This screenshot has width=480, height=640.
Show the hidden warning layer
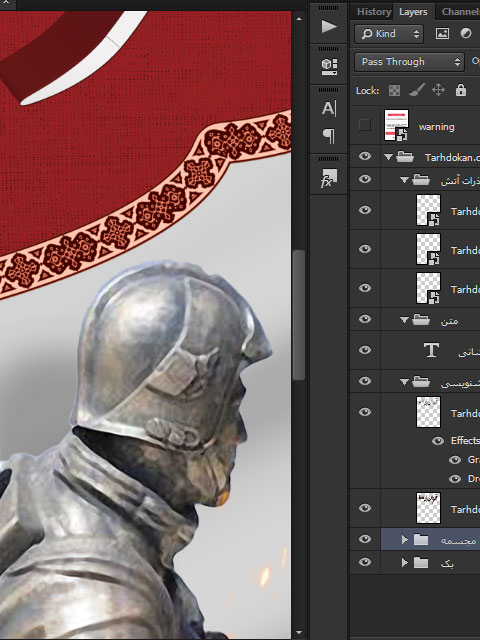(x=364, y=125)
